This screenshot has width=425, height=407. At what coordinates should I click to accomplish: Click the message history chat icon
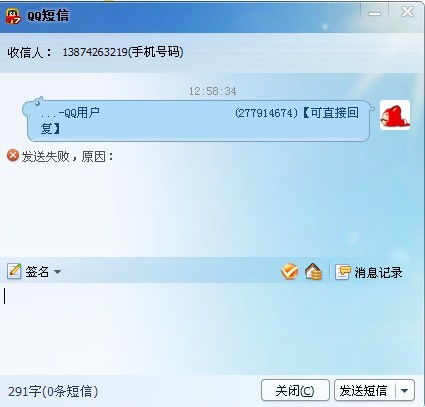click(x=343, y=272)
